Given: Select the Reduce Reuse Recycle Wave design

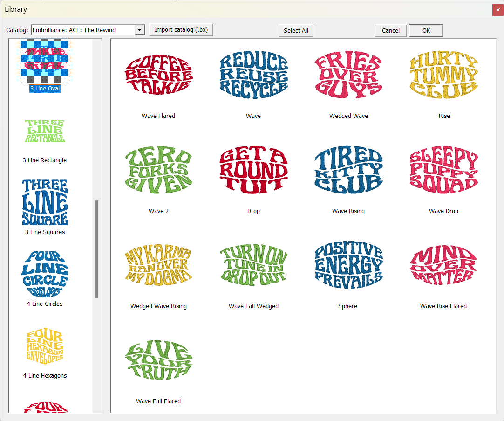Looking at the screenshot, I should pos(253,75).
